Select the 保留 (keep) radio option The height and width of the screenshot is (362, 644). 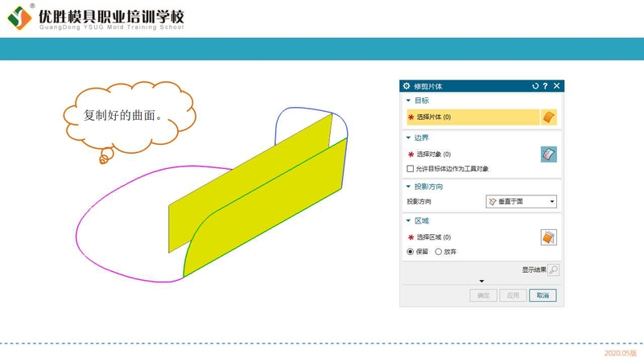[x=410, y=252]
